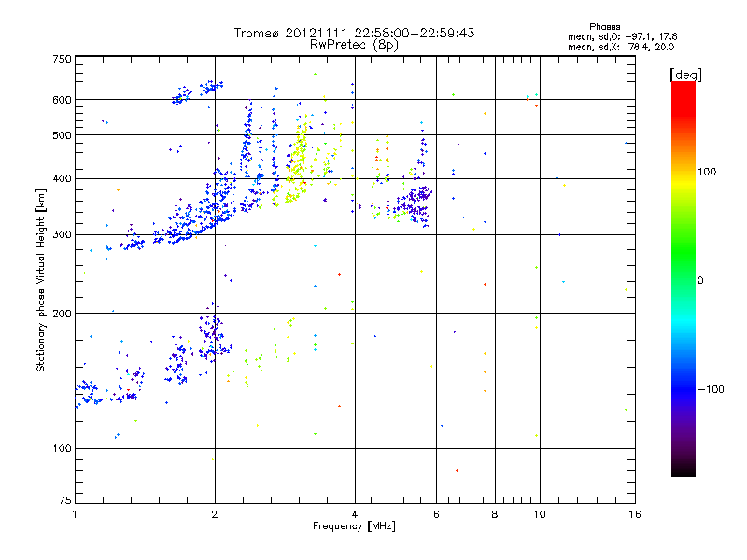Click the '8' x-axis frequency tick label

[495, 514]
